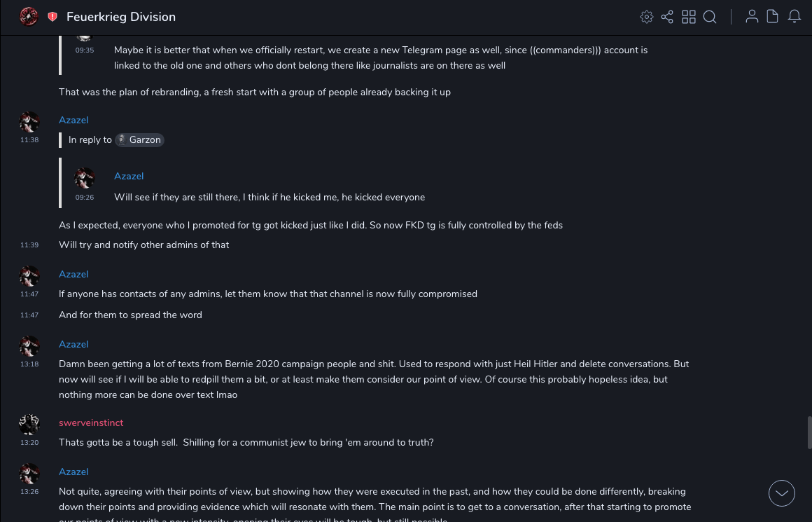The width and height of the screenshot is (812, 522).
Task: Click the room title in the header
Action: (x=121, y=17)
